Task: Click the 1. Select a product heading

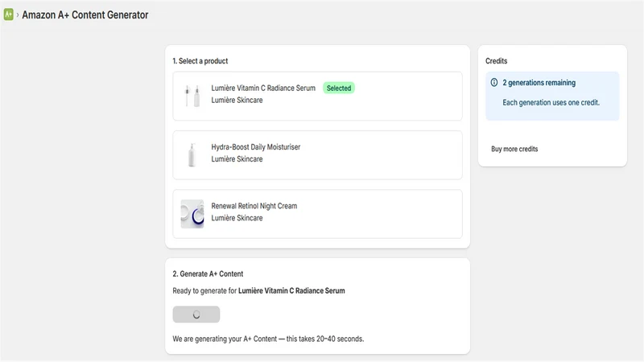Action: point(200,61)
